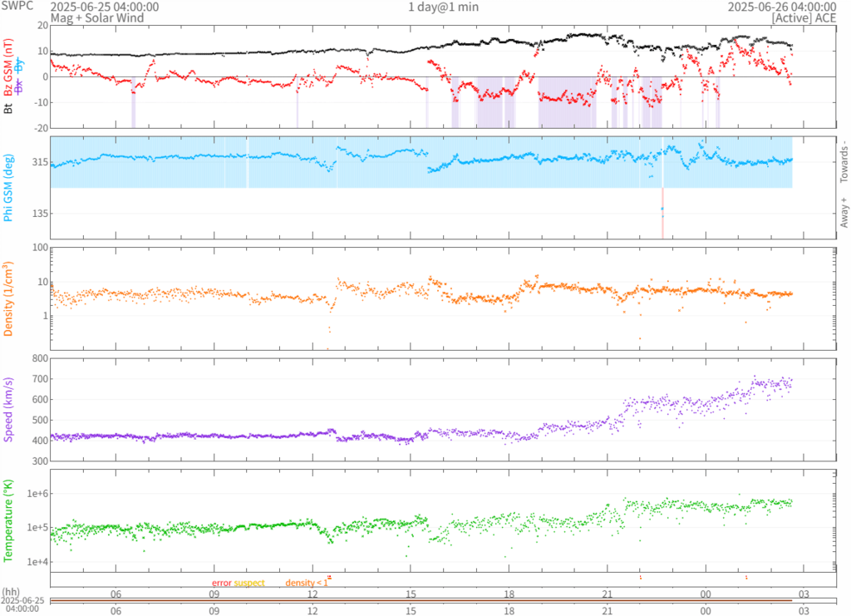Click the 'Away +' sector label

point(844,213)
